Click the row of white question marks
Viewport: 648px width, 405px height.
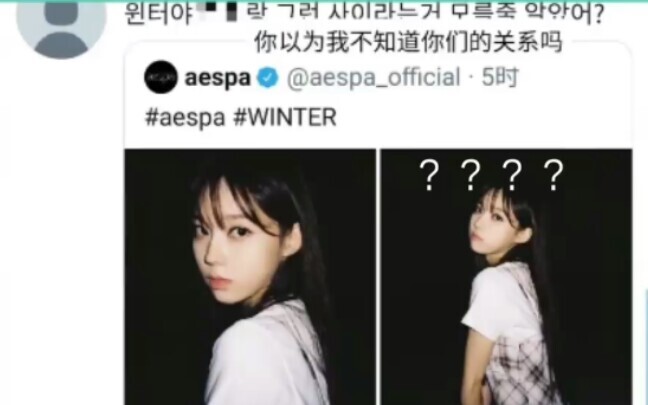click(491, 175)
